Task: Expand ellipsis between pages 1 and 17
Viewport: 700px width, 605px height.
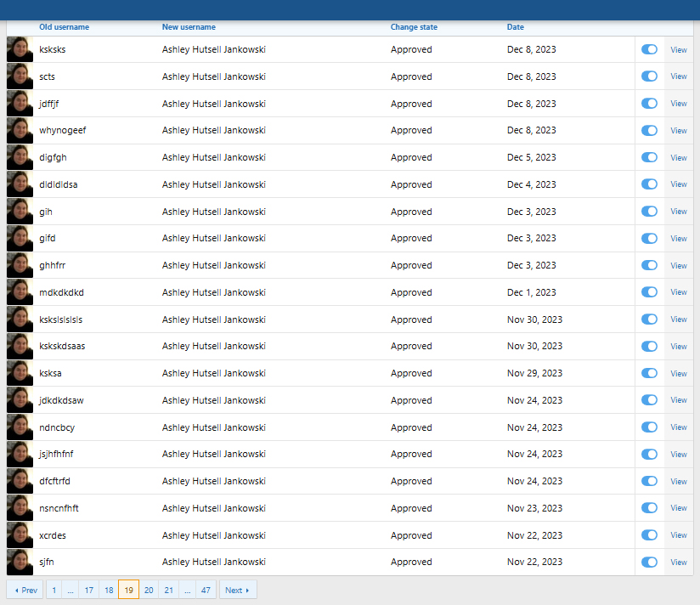Action: 71,590
